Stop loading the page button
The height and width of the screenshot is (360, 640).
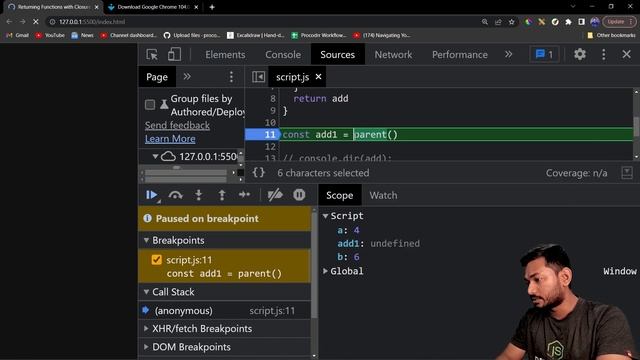pos(36,22)
